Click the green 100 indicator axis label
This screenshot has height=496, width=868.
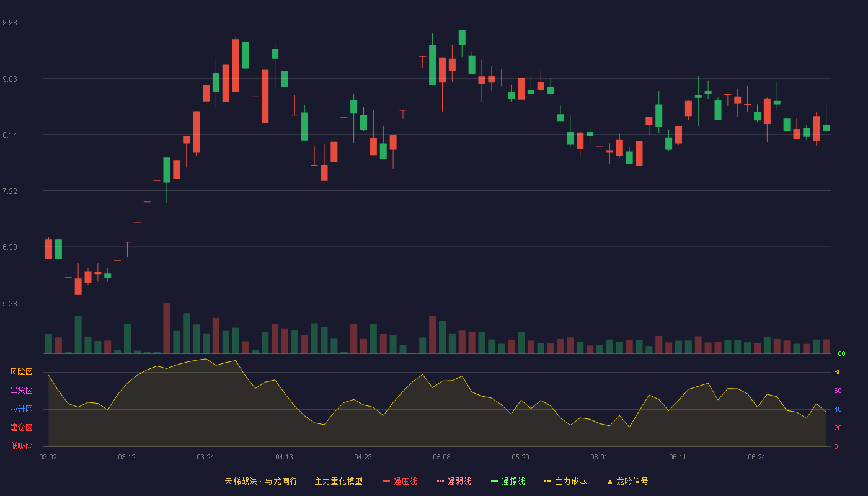tap(839, 354)
